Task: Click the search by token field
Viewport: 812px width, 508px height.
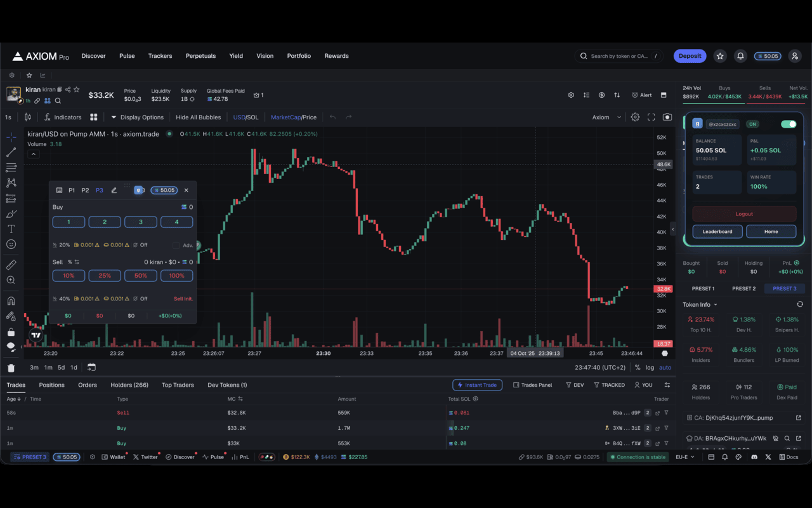Action: pos(619,56)
